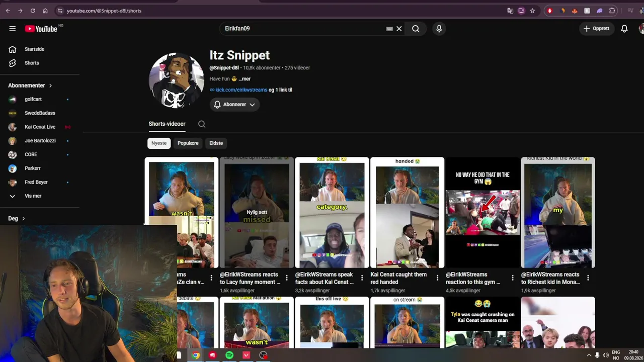Image resolution: width=644 pixels, height=362 pixels.
Task: Open the Extensions puzzle menu
Action: click(x=612, y=11)
